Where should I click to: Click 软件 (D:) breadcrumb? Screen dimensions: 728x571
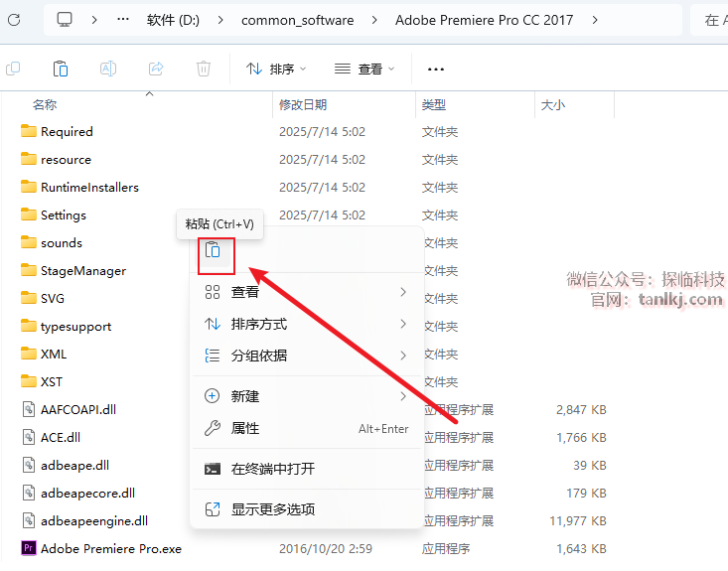click(x=173, y=20)
